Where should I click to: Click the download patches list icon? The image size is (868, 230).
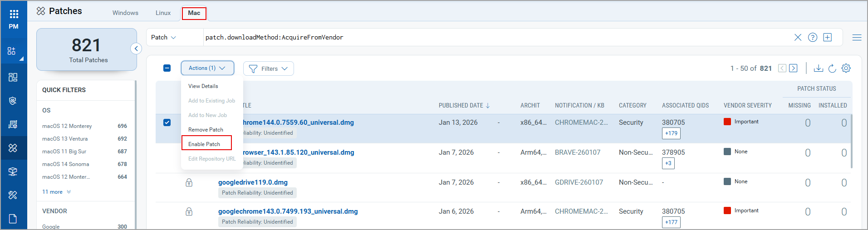click(x=818, y=68)
